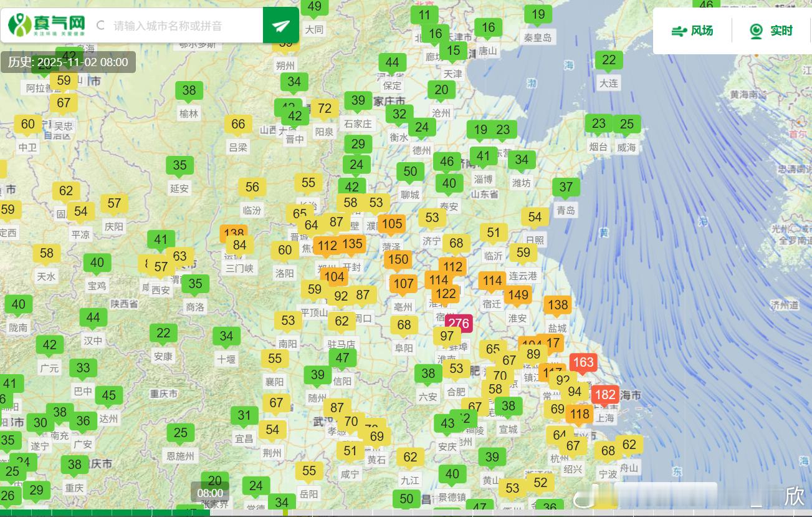Viewport: 812px width, 517px height.
Task: Open the 62 marker above 舟山
Action: point(629,445)
